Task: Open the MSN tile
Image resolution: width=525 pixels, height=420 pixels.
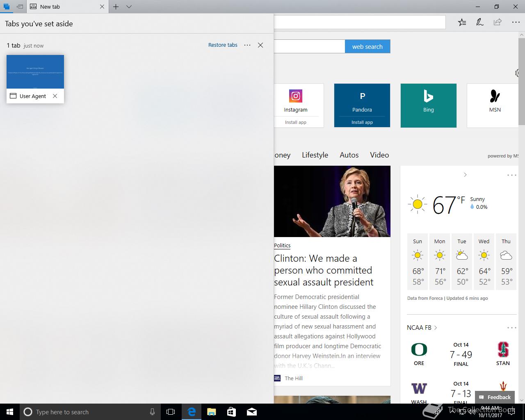Action: pos(493,105)
